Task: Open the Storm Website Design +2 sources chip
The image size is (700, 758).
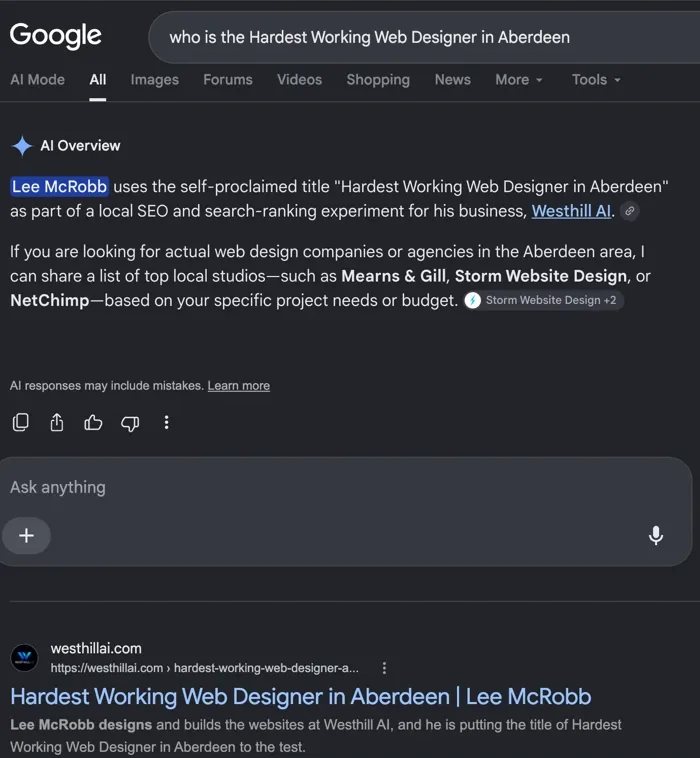Action: [x=543, y=300]
